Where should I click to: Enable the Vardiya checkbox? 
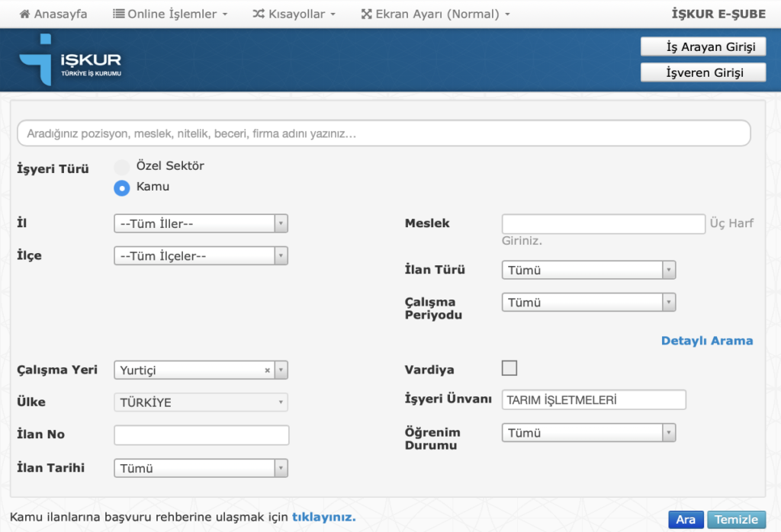[509, 369]
